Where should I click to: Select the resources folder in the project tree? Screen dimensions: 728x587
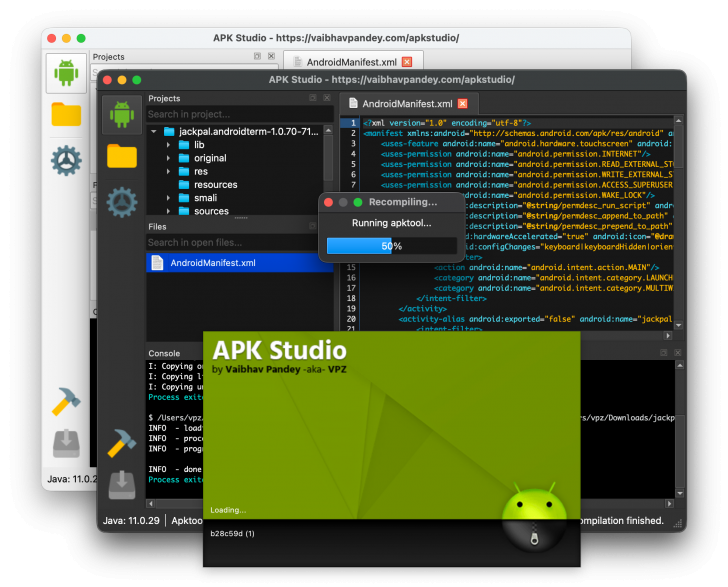coord(215,185)
